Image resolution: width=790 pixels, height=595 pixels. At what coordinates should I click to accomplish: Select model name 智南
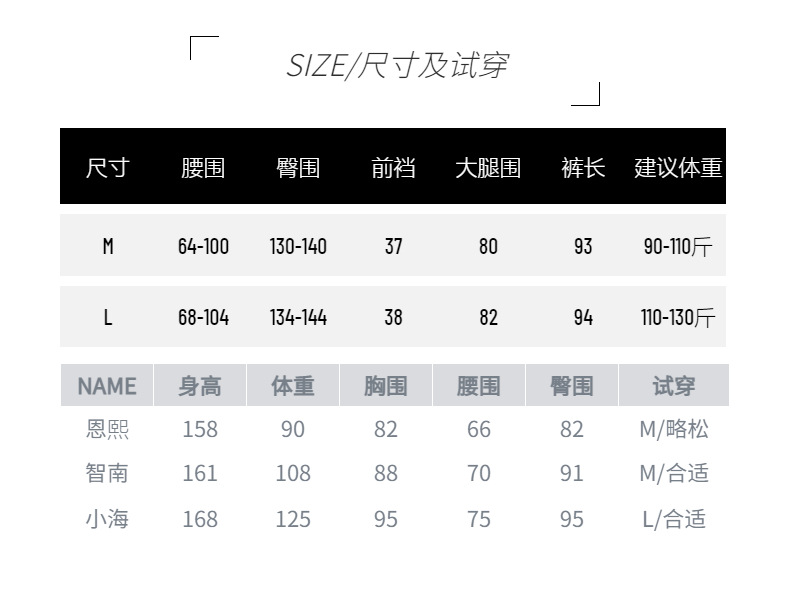click(107, 473)
